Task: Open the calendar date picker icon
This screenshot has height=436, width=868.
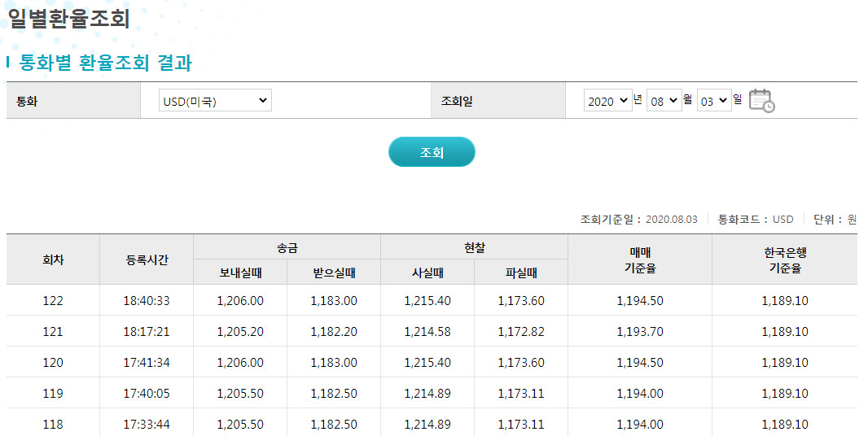Action: pyautogui.click(x=761, y=101)
